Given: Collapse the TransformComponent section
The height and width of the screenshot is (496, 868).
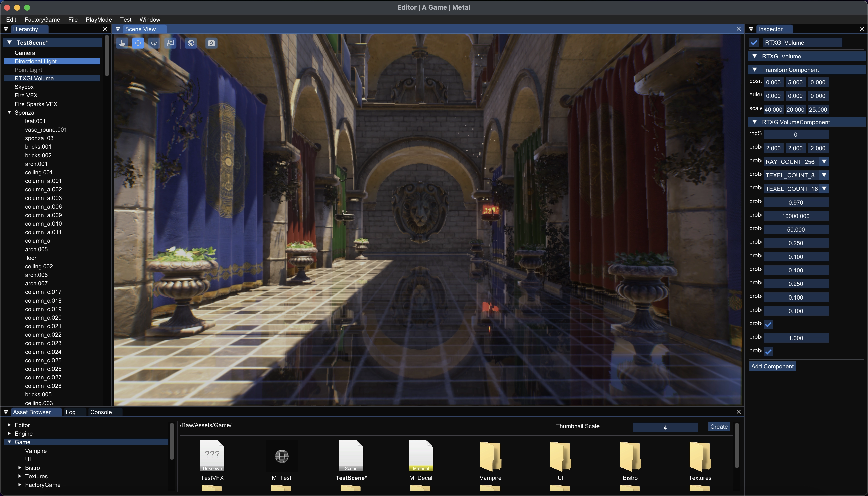Looking at the screenshot, I should pyautogui.click(x=755, y=70).
